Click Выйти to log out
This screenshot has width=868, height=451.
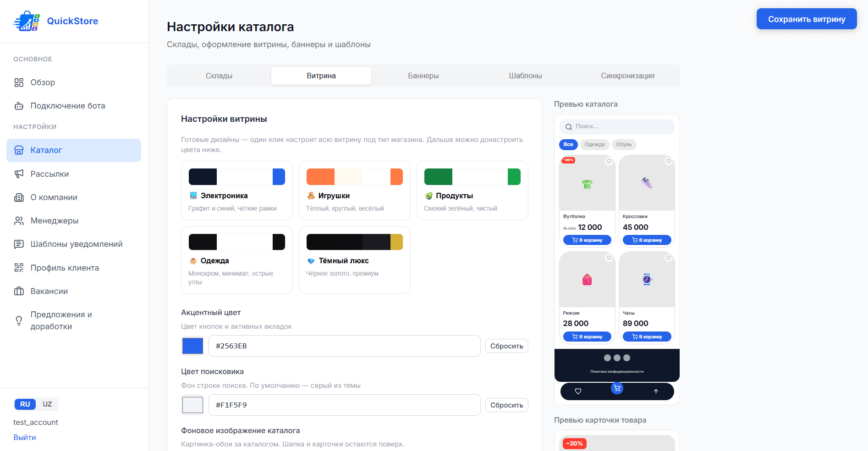point(25,438)
